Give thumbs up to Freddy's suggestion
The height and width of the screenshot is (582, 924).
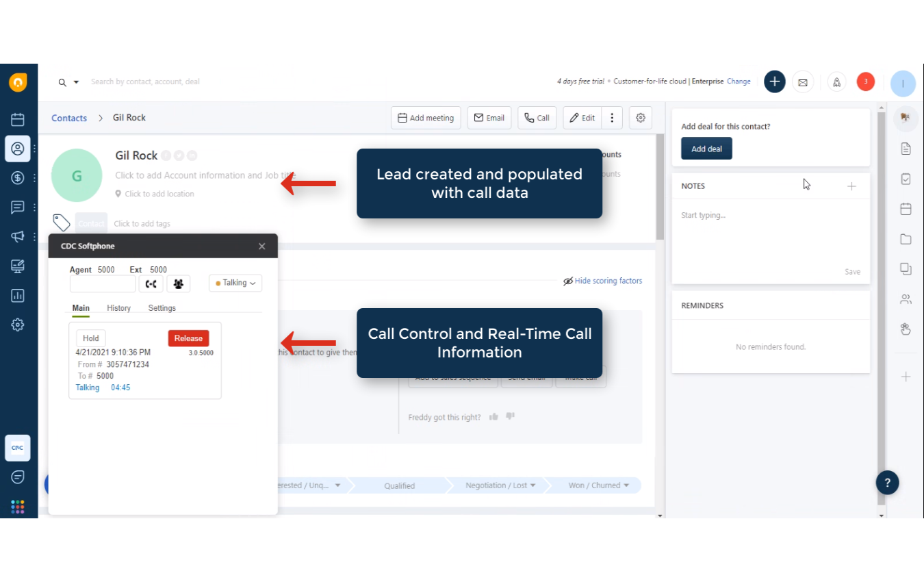click(x=493, y=416)
